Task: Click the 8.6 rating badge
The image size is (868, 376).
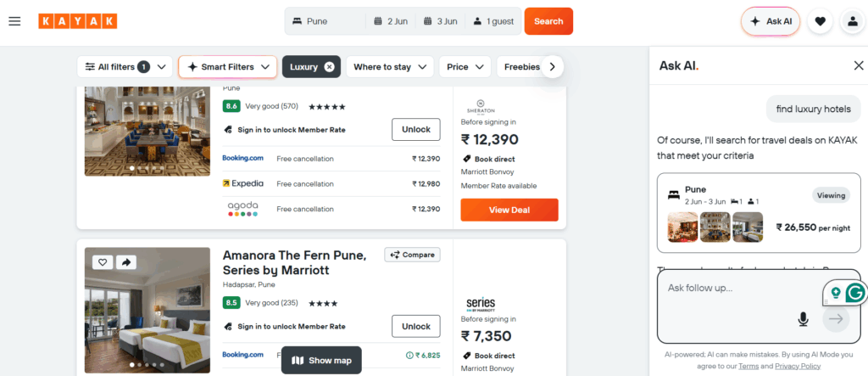Action: tap(231, 106)
